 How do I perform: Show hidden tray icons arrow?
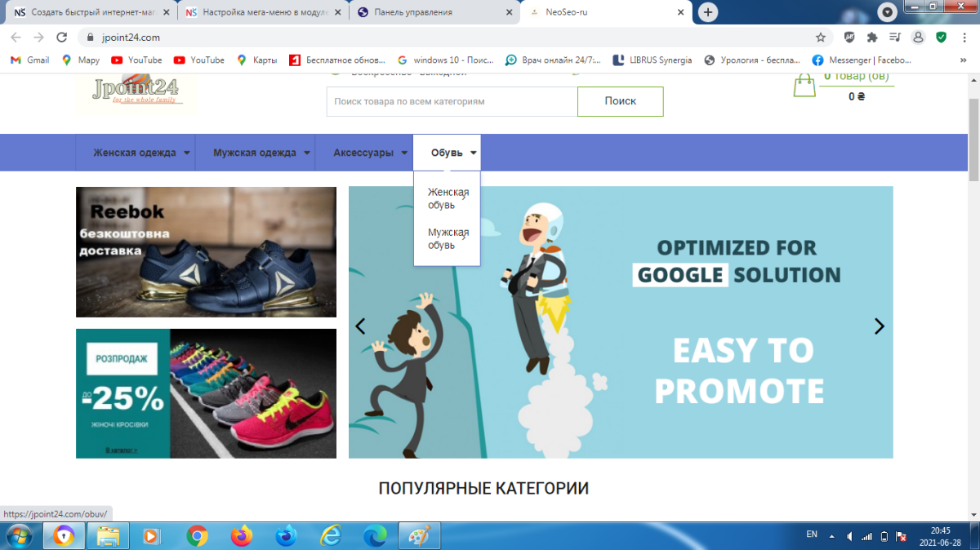[831, 536]
